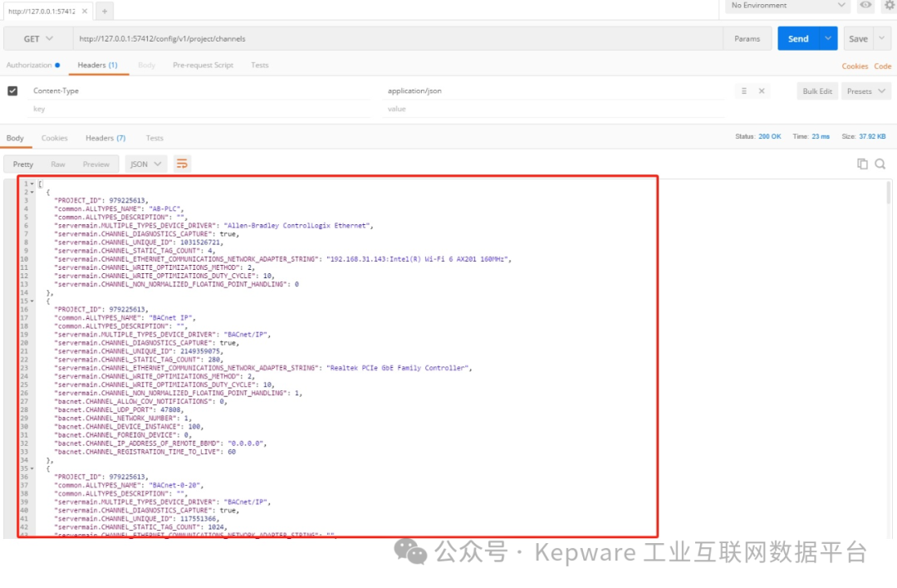897x588 pixels.
Task: Click "Allen-Bradley ControlLogix Ethernet" driver value
Action: [297, 226]
